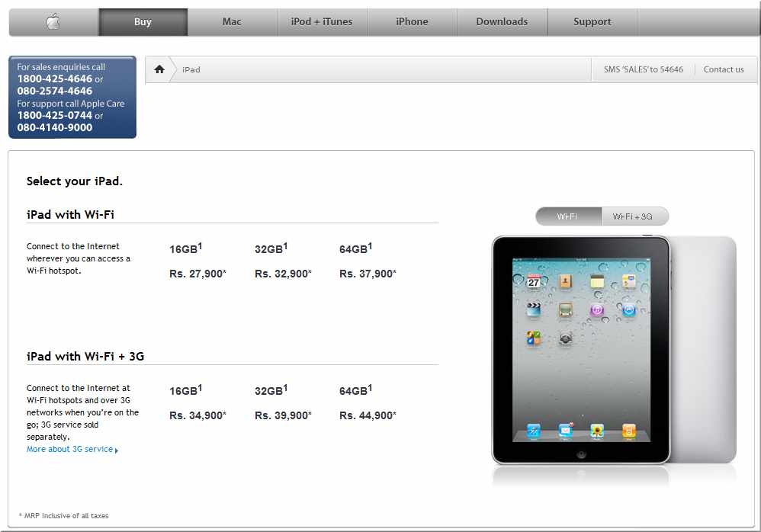This screenshot has height=532, width=761.
Task: Open the iPhone tab
Action: pos(412,22)
